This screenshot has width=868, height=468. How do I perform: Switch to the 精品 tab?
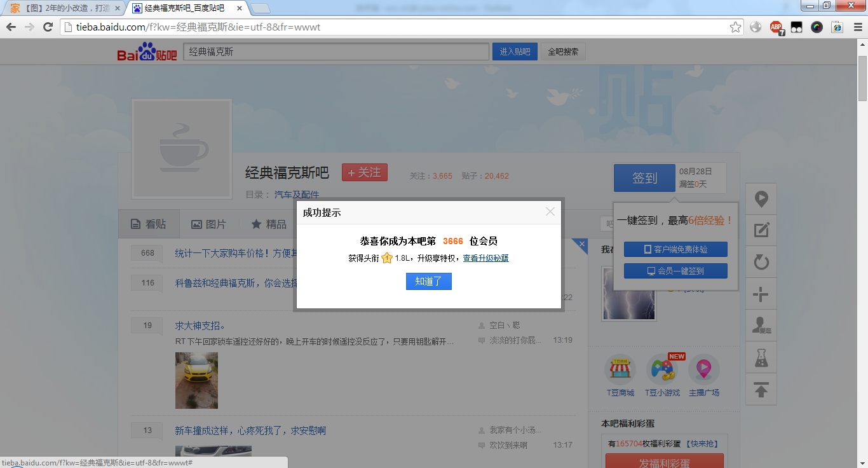[x=268, y=224]
